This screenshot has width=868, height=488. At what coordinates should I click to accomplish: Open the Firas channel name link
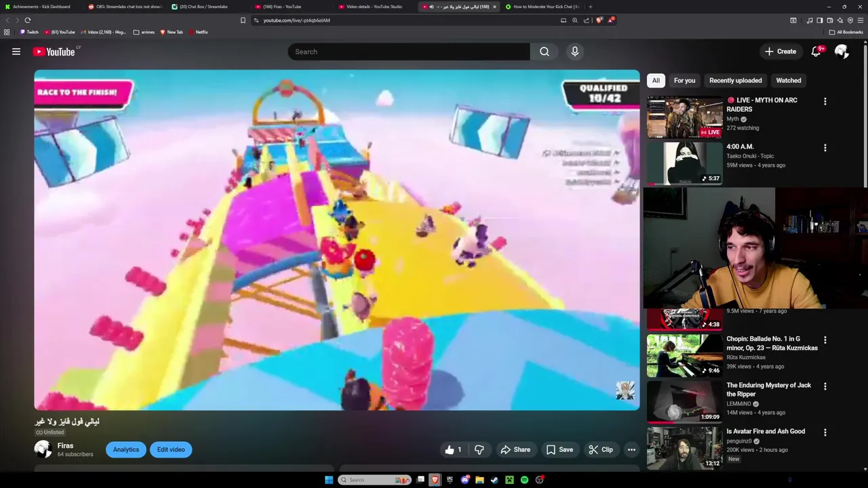[65, 445]
